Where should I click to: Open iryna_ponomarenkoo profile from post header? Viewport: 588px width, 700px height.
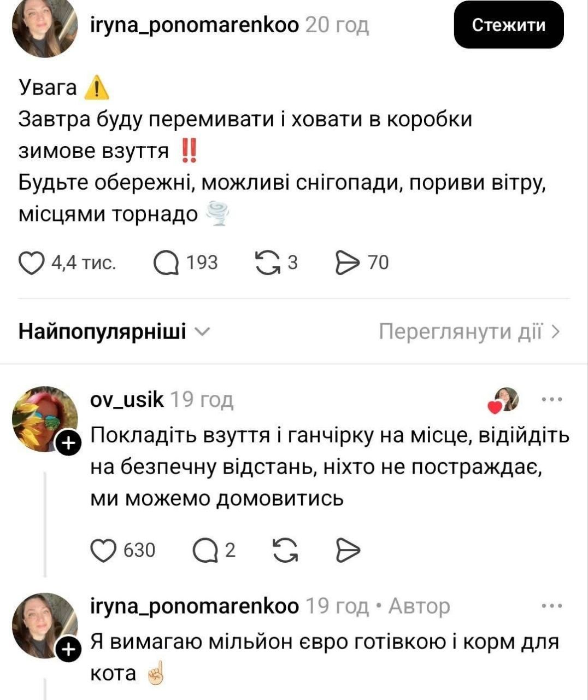point(194,25)
